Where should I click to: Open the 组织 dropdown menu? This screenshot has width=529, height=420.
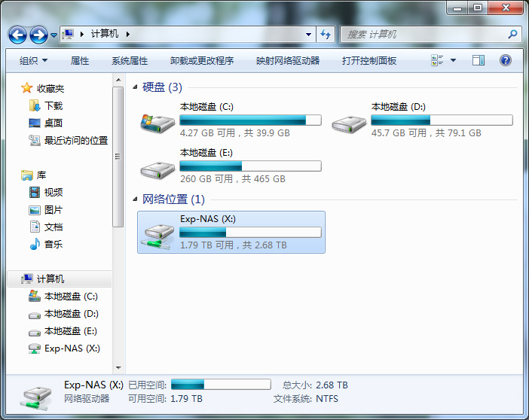tap(33, 60)
